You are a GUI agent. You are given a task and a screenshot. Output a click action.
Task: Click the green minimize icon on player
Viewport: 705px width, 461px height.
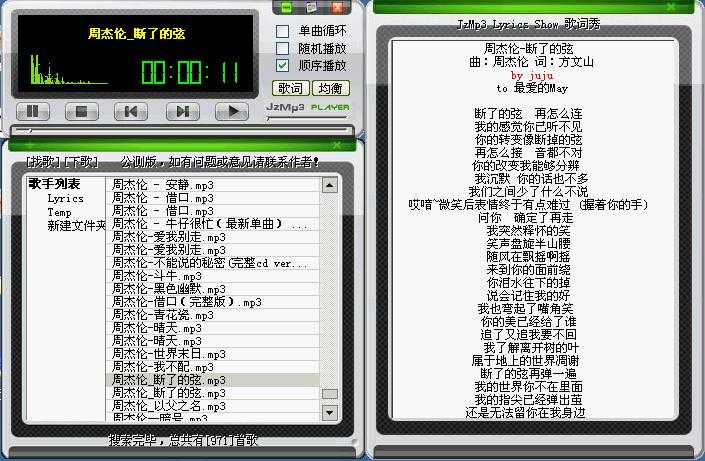click(286, 7)
